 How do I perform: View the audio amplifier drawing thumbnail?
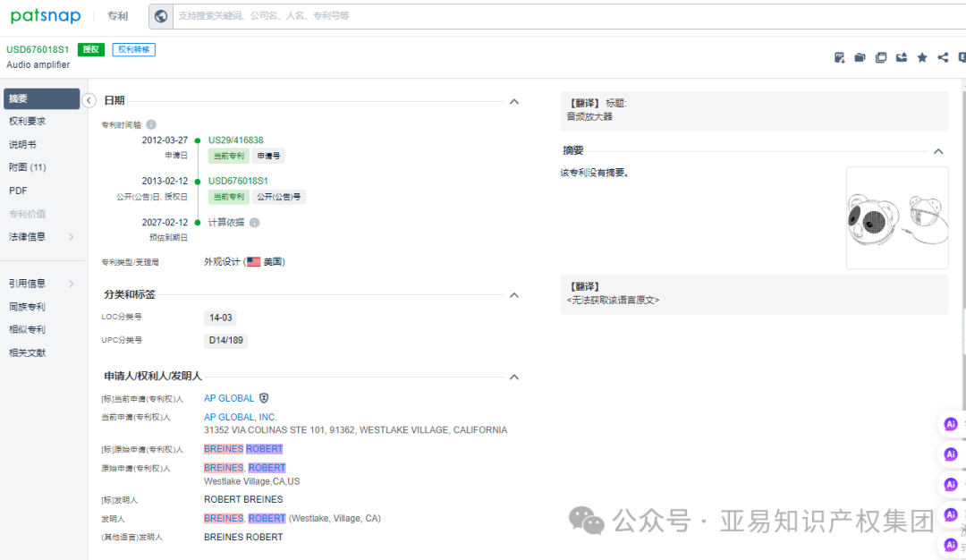coord(896,217)
